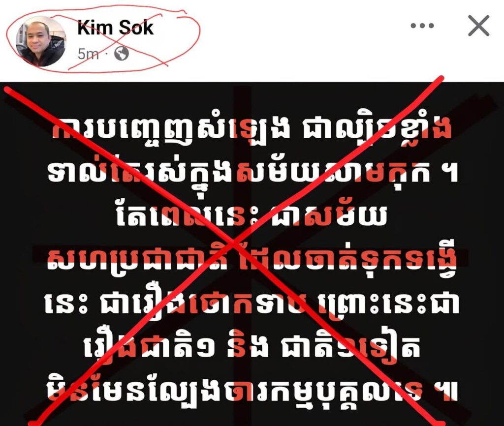
Task: Click the word និង in the sixth line
Action: tap(247, 347)
